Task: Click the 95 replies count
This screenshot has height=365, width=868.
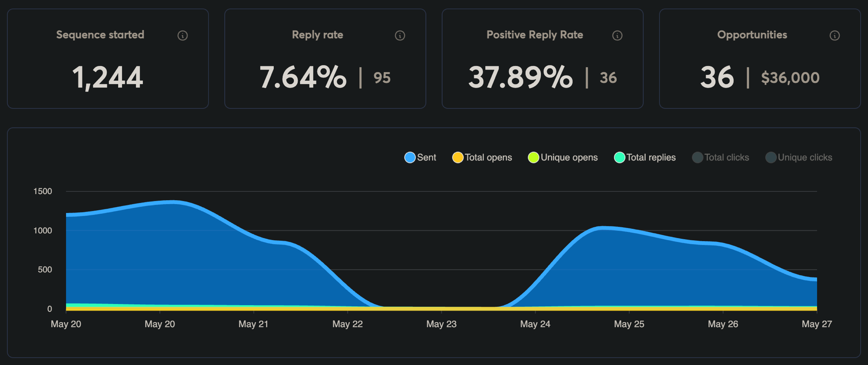Action: tap(382, 78)
